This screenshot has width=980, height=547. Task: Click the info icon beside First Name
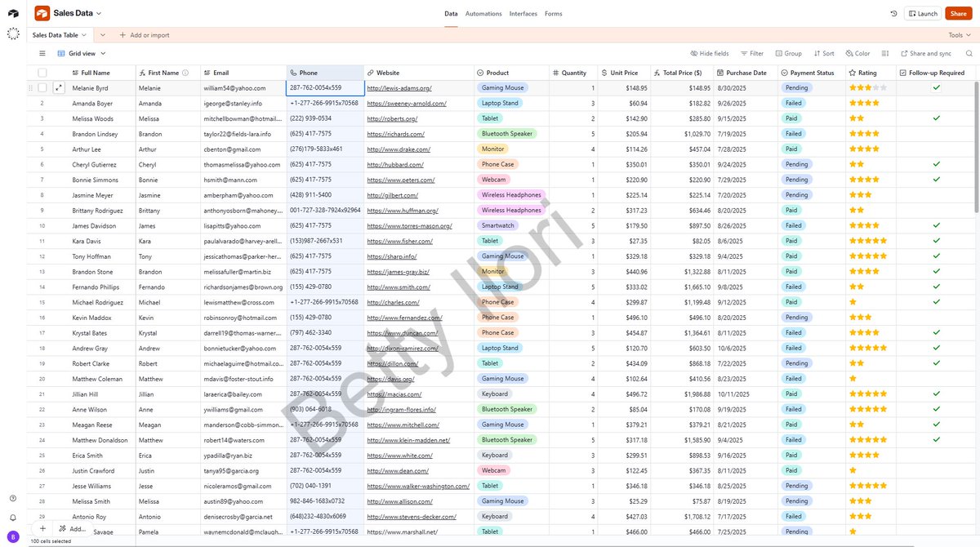[185, 73]
